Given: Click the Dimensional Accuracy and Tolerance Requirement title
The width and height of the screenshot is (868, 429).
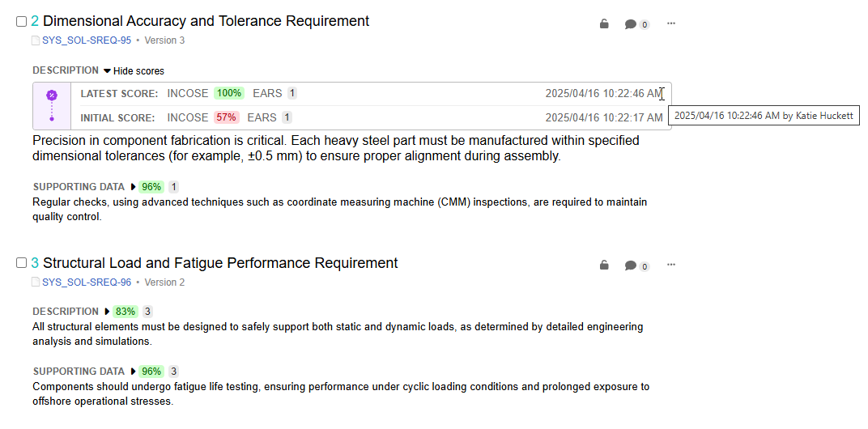Looking at the screenshot, I should point(206,21).
